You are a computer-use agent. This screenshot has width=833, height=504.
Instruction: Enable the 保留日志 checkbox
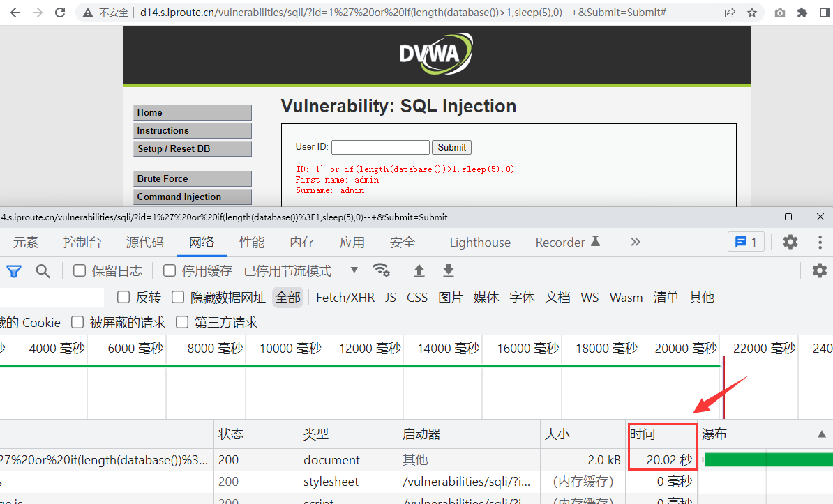click(80, 270)
